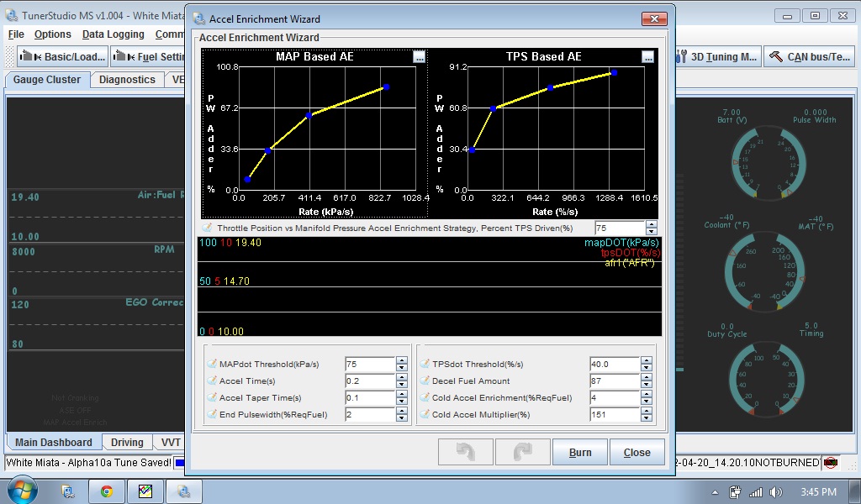Image resolution: width=861 pixels, height=504 pixels.
Task: Increase TPSdot Threshold using up arrow
Action: click(646, 361)
